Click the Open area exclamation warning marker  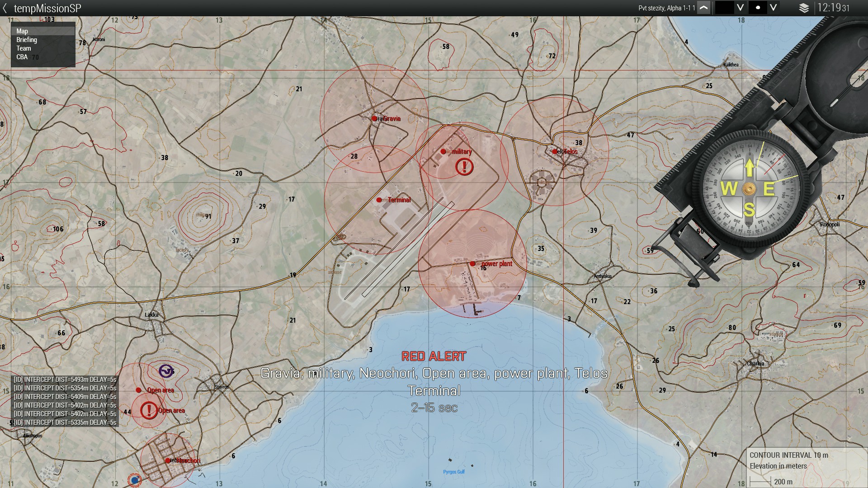tap(149, 410)
